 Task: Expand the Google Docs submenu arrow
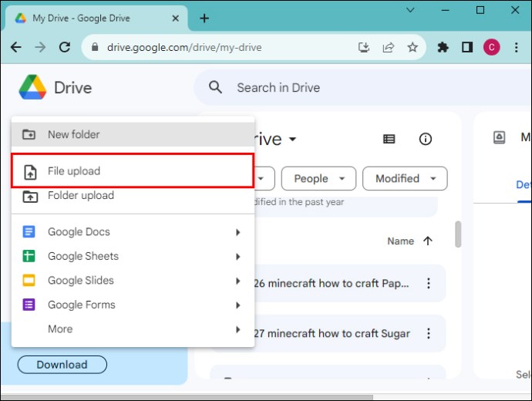coord(237,232)
